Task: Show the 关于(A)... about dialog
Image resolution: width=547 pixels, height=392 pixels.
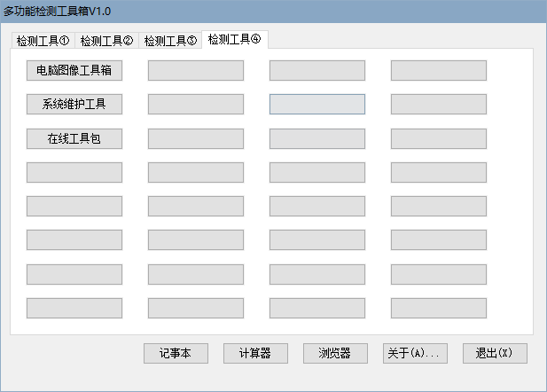Action: pyautogui.click(x=415, y=353)
